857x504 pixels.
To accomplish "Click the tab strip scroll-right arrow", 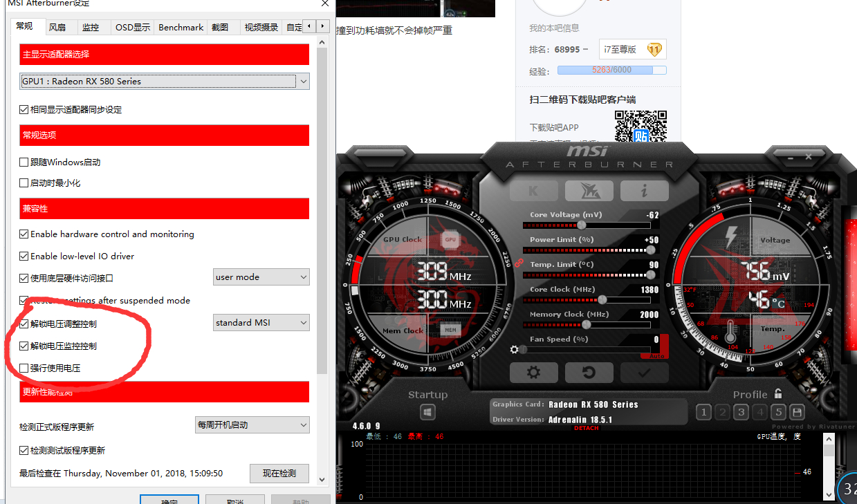I will click(x=323, y=26).
